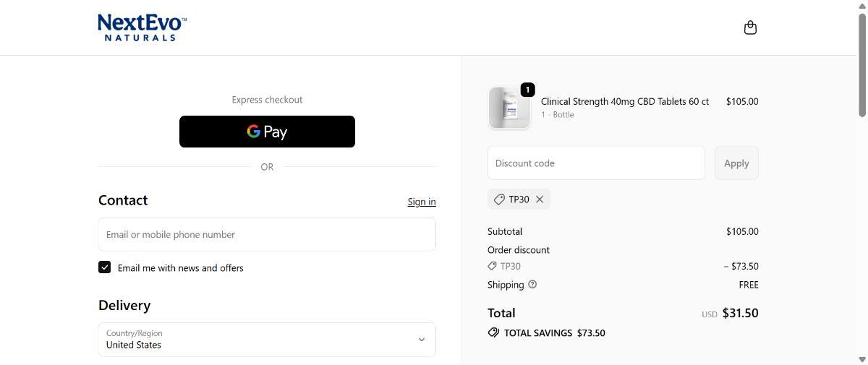Viewport: 868px width, 365px height.
Task: Click the CBD Tablets product thumbnail
Action: point(509,108)
